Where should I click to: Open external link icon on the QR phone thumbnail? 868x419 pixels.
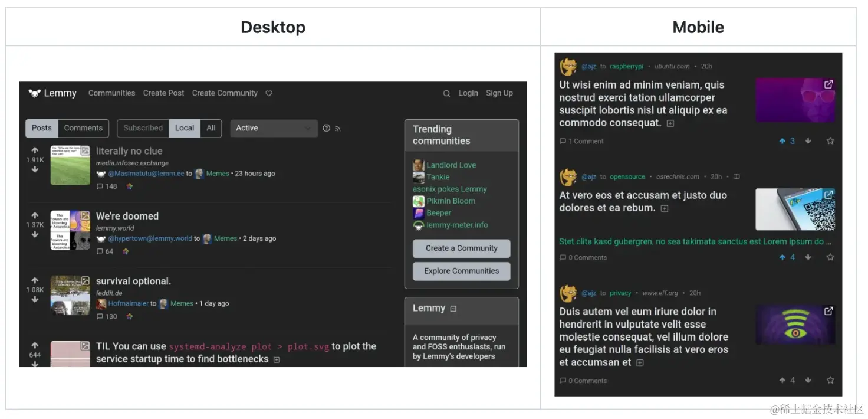(828, 195)
